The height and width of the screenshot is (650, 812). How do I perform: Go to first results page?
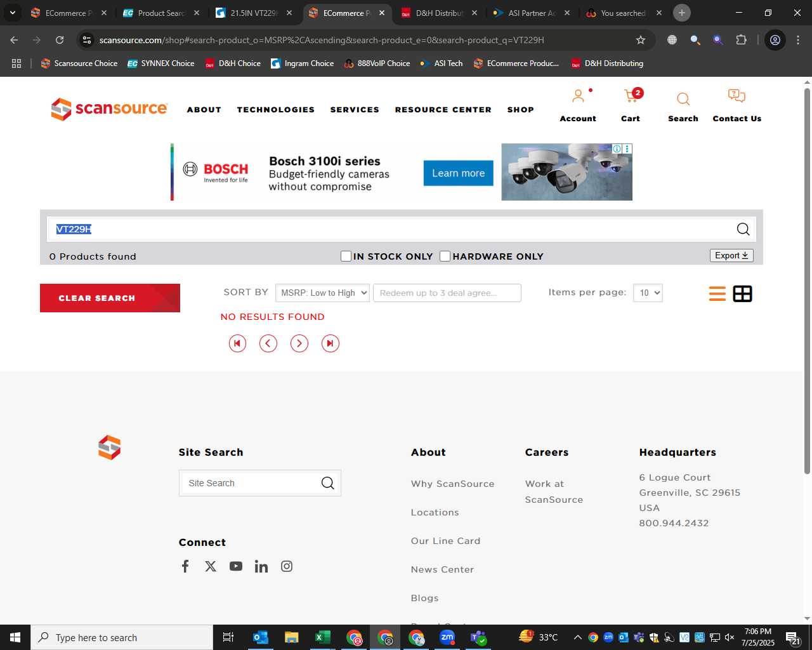[237, 343]
